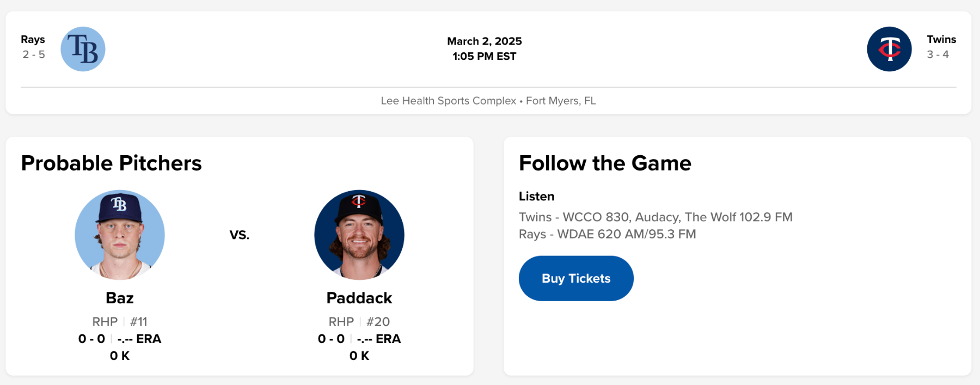The width and height of the screenshot is (980, 385).
Task: Click the Probable Pitchers heading
Action: (111, 163)
